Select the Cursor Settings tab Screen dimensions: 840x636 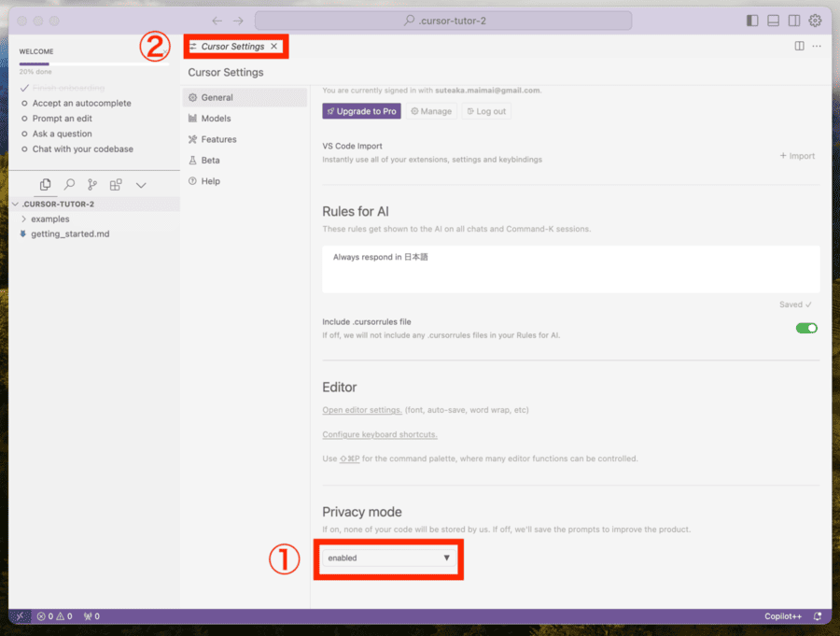(x=232, y=47)
